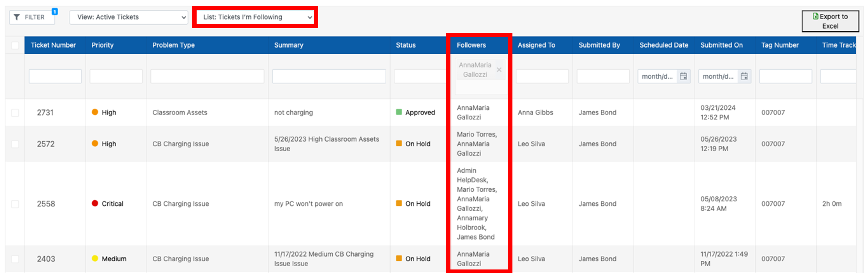
Task: Click the 'not charging' summary
Action: coord(294,112)
